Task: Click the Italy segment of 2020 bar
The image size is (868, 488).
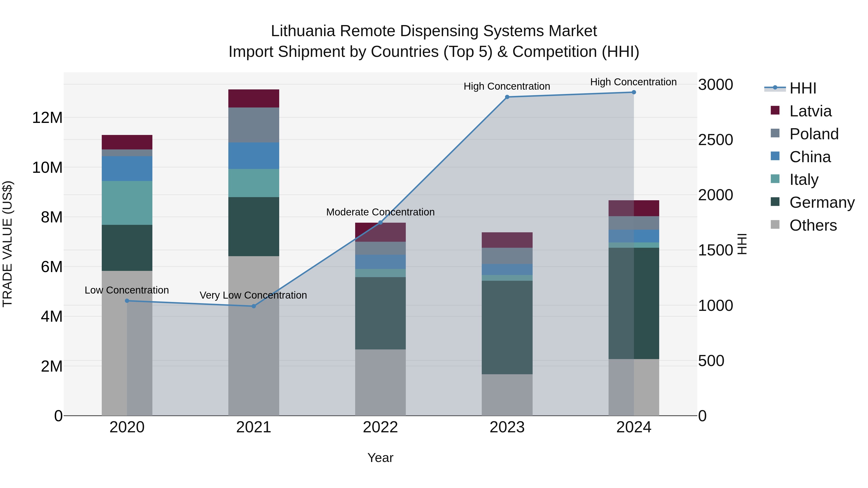Action: click(x=127, y=203)
